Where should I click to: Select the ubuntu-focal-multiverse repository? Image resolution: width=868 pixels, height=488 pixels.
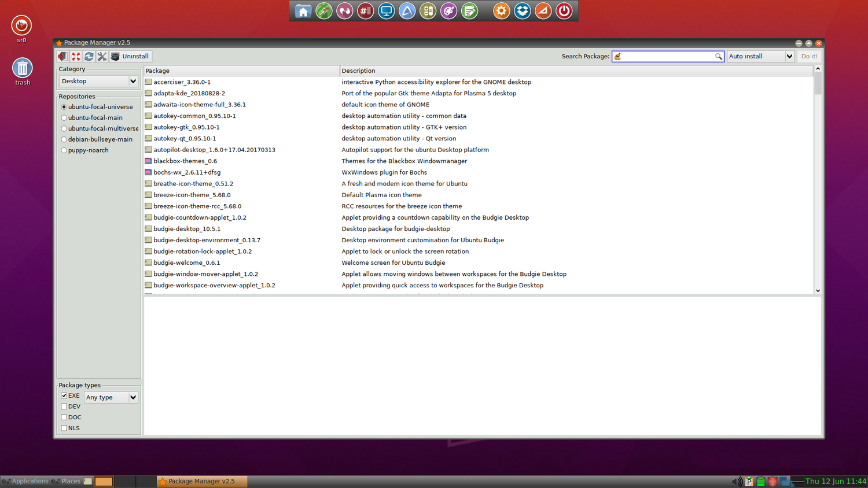coord(100,128)
